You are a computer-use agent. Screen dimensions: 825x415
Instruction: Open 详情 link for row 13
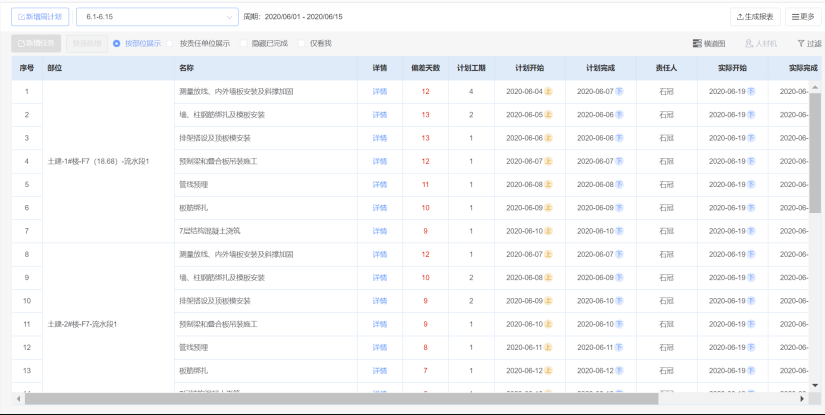380,370
